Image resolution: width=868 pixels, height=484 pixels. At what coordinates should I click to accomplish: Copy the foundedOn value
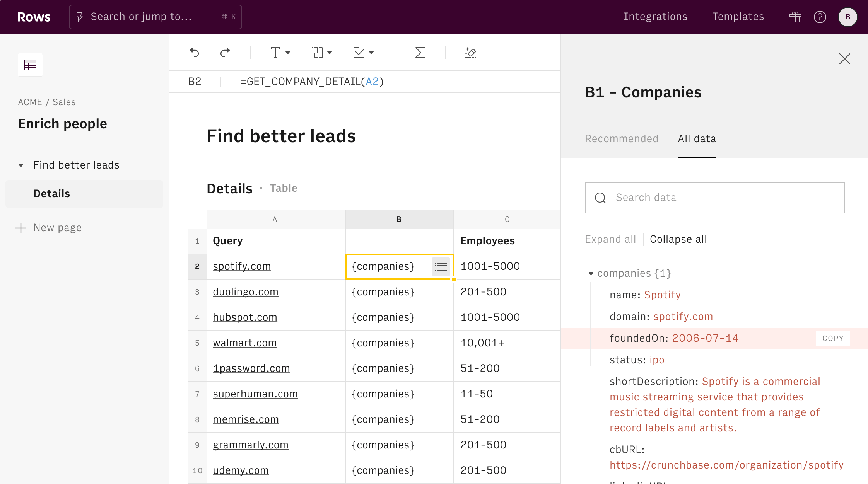(832, 338)
